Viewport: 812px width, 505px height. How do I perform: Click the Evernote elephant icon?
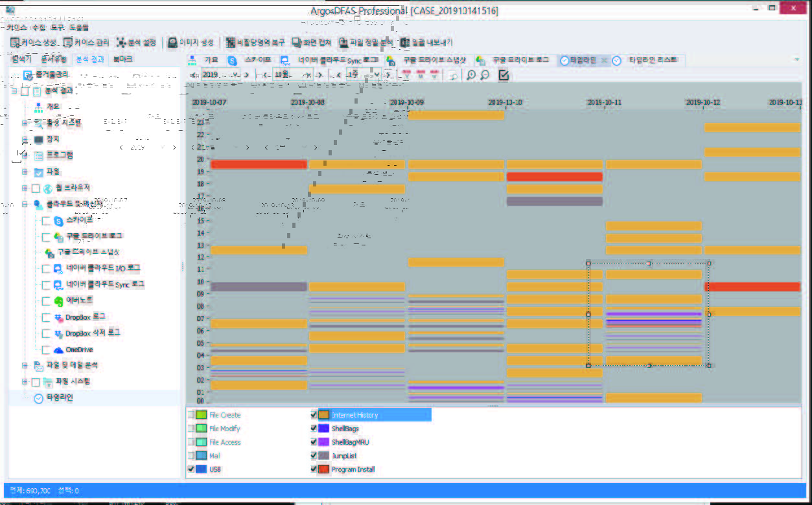pyautogui.click(x=58, y=301)
